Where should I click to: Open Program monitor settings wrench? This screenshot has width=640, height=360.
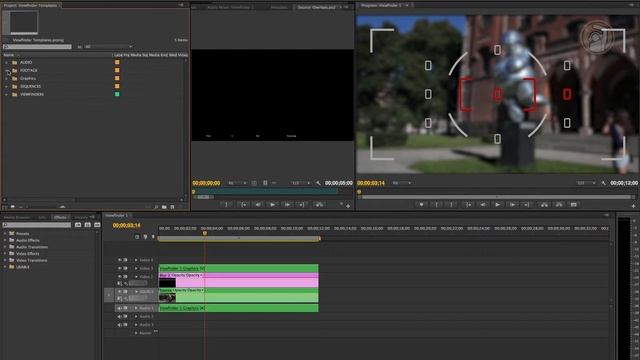(x=604, y=183)
